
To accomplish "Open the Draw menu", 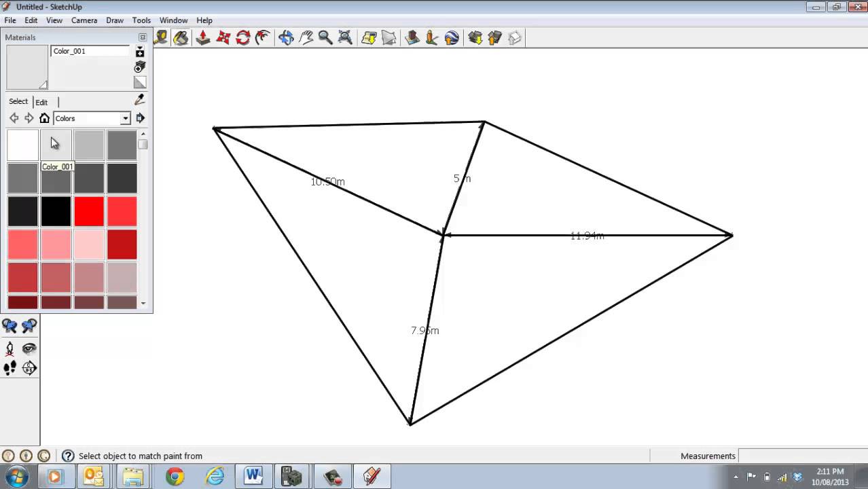I will 115,20.
